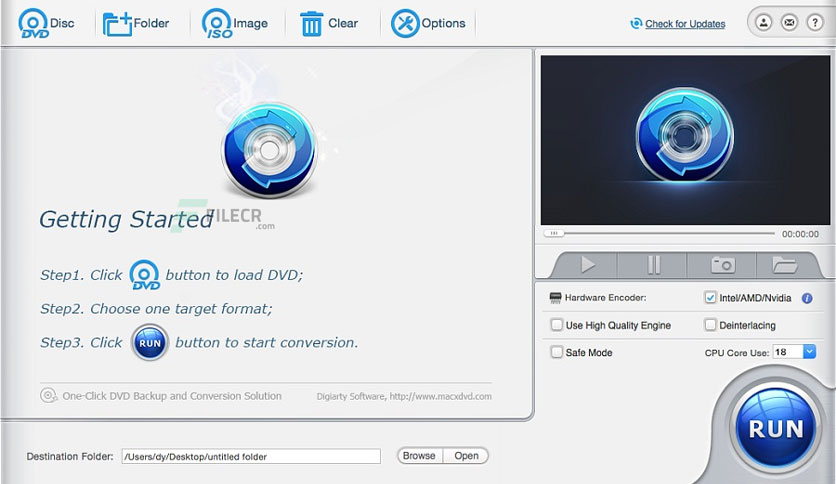Click the video preview disc thumbnail
This screenshot has height=484, width=836.
tap(685, 135)
